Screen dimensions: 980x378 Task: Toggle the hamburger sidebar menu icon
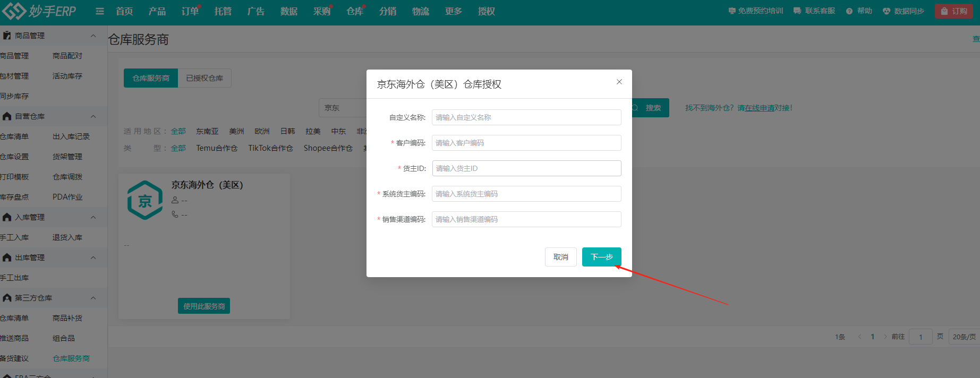[100, 11]
